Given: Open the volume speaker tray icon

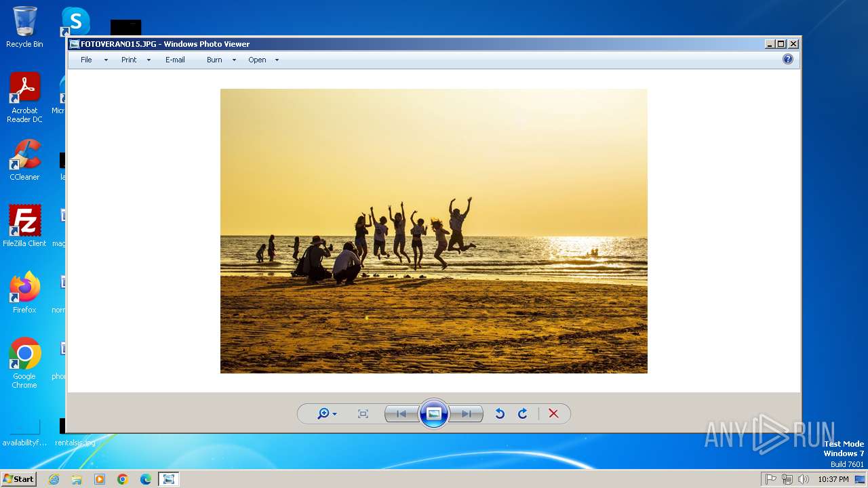Looking at the screenshot, I should pos(804,479).
